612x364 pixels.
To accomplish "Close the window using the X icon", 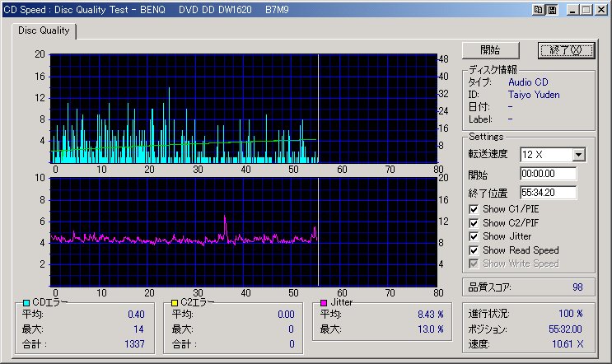I will click(600, 9).
